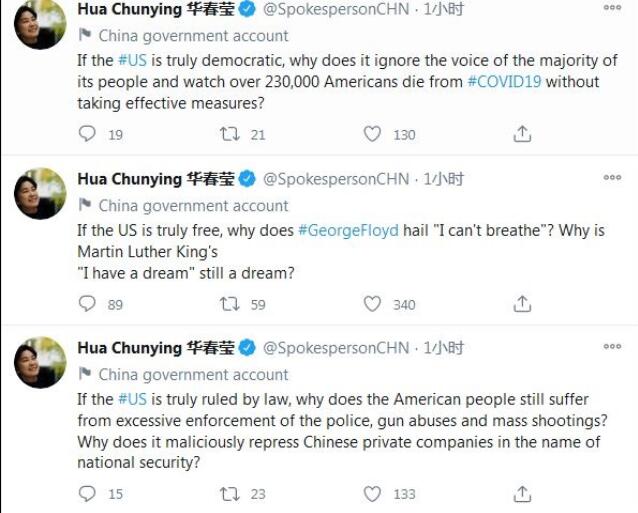Reply to the George Floyd tweet
Screen dimensions: 638x513
tap(88, 304)
